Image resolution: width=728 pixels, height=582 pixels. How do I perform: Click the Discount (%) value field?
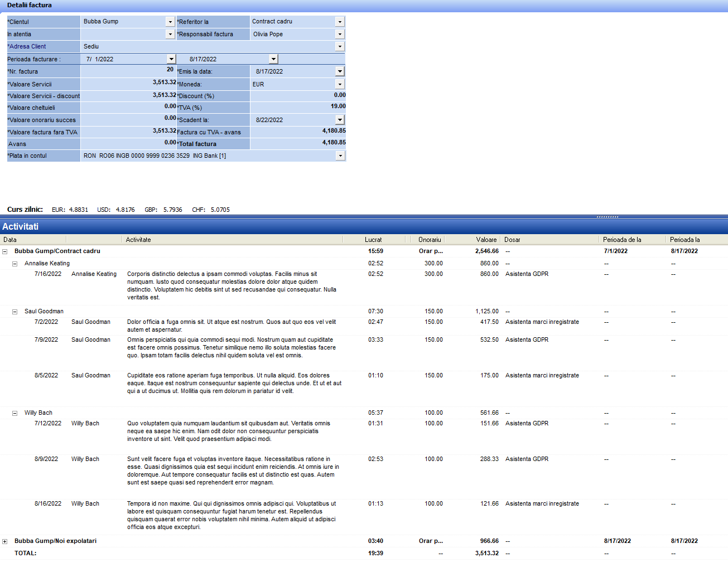click(298, 96)
